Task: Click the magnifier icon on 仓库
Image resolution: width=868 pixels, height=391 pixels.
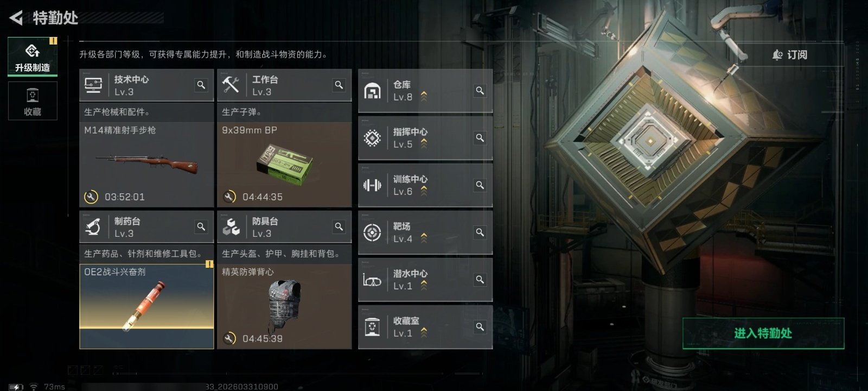Action: tap(480, 91)
